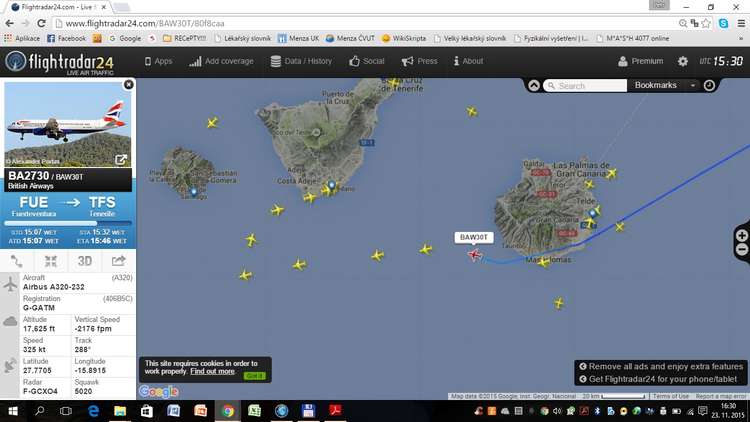This screenshot has width=750, height=422.
Task: Open the Apps menu
Action: pos(158,61)
